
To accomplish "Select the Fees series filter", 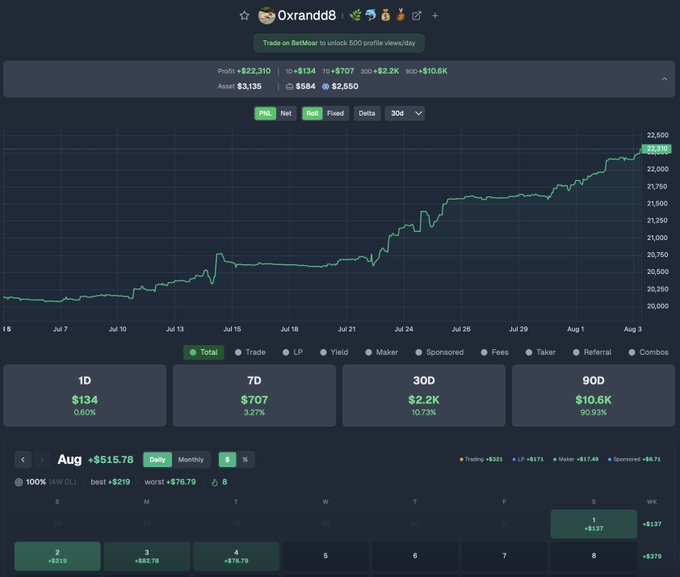I will 494,352.
